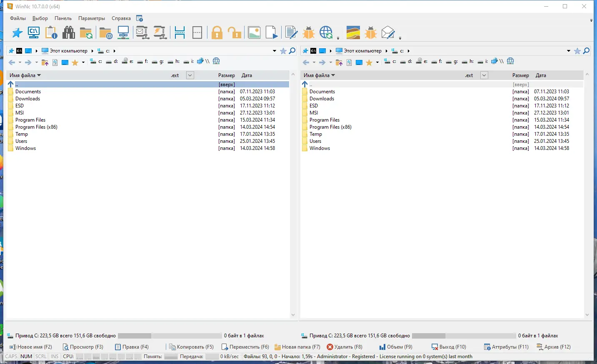Open the Файлы menu

(18, 18)
